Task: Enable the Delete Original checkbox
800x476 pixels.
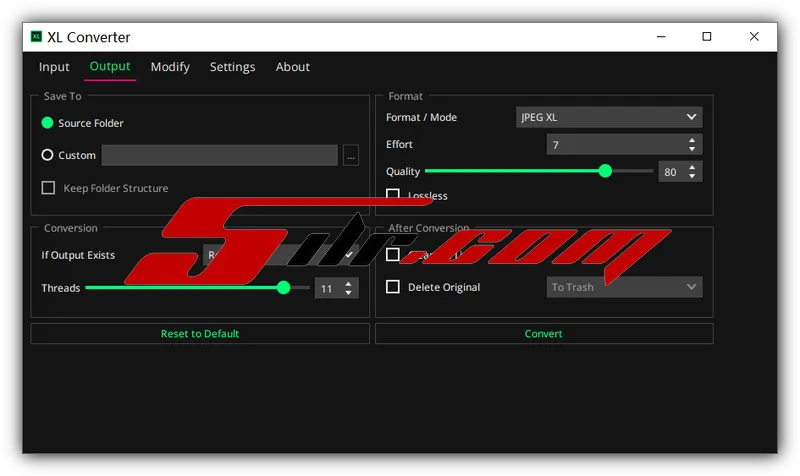Action: coord(393,287)
